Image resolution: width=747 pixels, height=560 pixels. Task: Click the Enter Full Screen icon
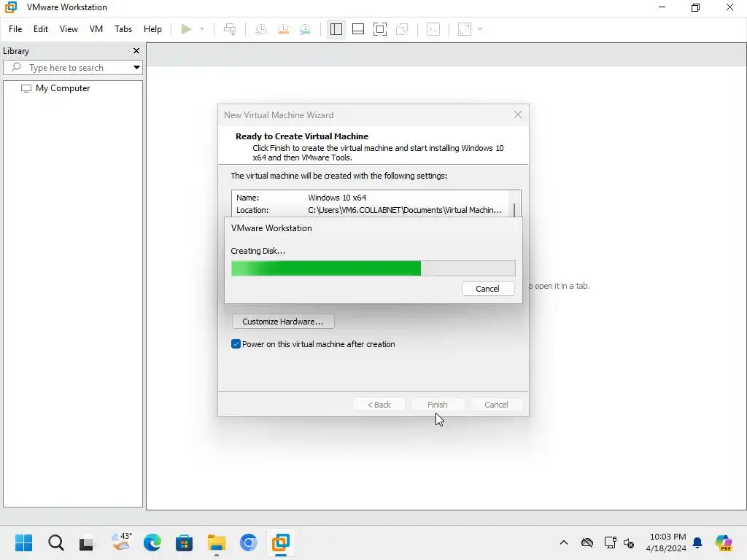pos(379,29)
